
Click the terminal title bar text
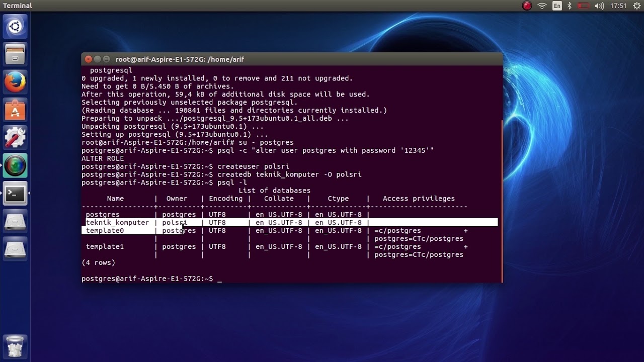click(180, 59)
